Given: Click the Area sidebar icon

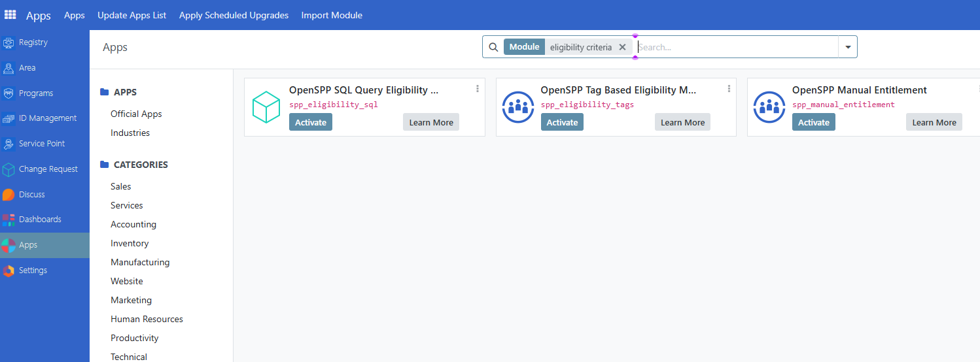Looking at the screenshot, I should click(x=9, y=68).
